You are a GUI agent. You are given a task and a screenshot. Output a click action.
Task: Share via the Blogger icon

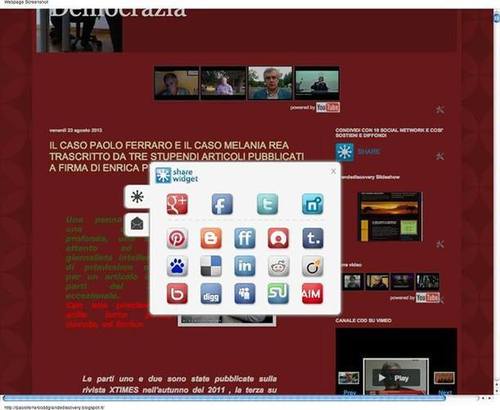tap(211, 238)
